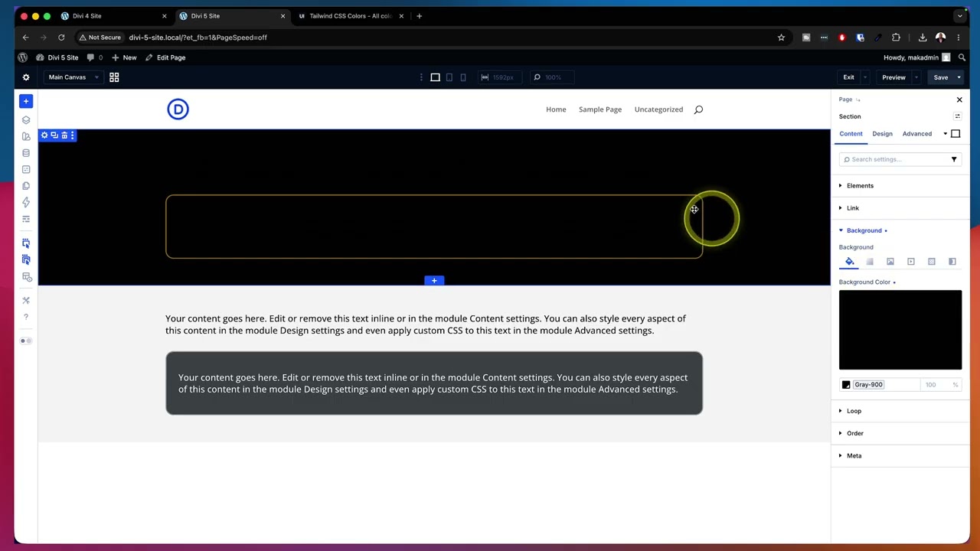Click the lightning bolt icon in sidebar

(x=26, y=203)
